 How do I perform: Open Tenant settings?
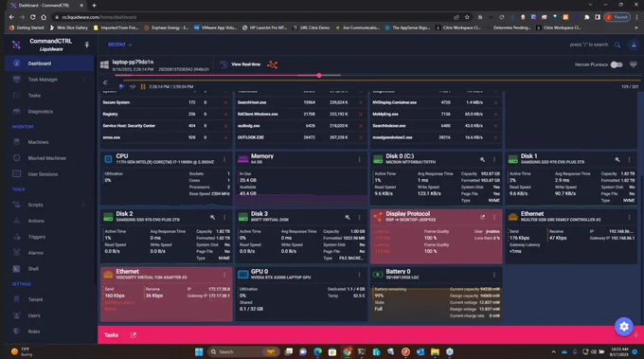coord(35,299)
